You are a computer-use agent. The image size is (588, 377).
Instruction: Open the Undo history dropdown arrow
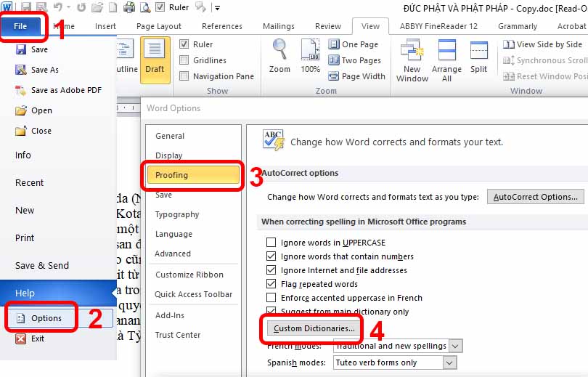pyautogui.click(x=69, y=7)
